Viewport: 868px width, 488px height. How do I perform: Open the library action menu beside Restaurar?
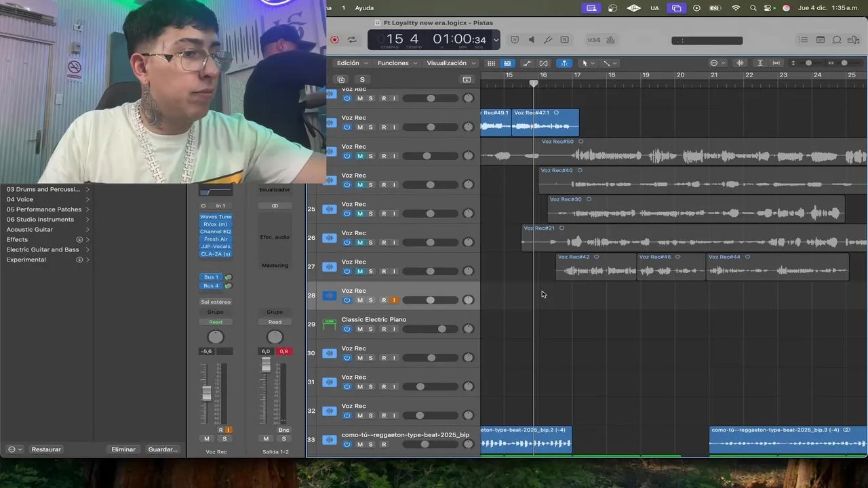tap(14, 449)
